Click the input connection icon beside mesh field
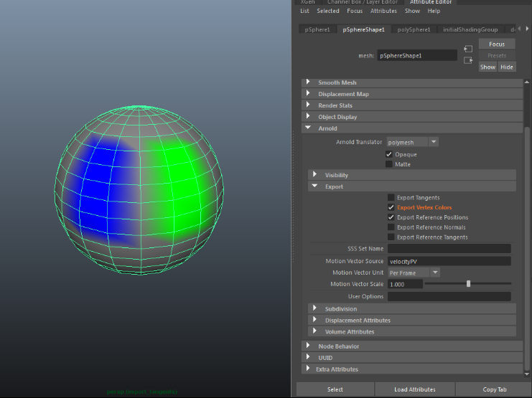 pyautogui.click(x=468, y=49)
